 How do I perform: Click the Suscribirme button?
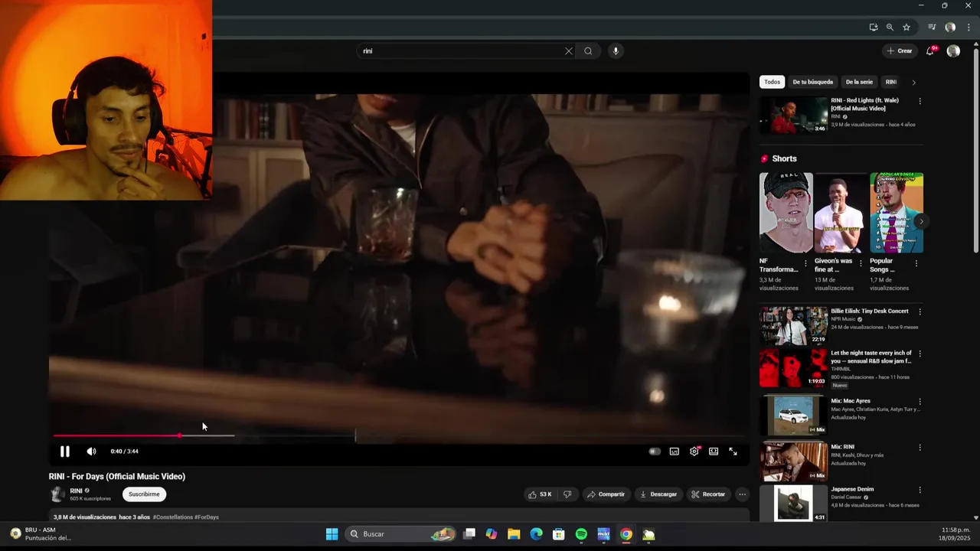(x=144, y=494)
